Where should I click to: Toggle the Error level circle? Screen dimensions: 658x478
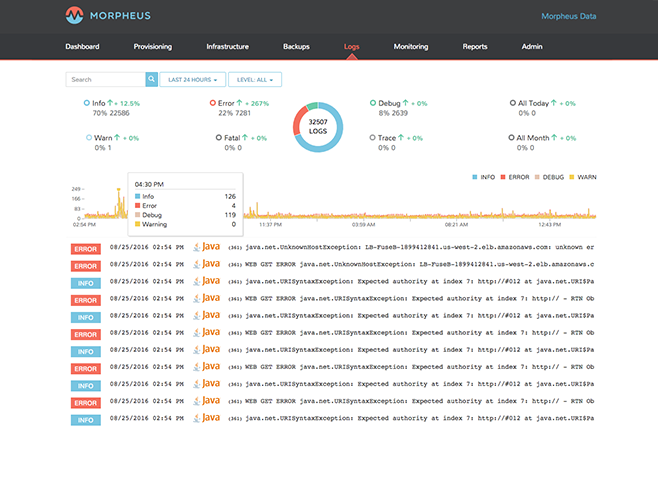213,103
